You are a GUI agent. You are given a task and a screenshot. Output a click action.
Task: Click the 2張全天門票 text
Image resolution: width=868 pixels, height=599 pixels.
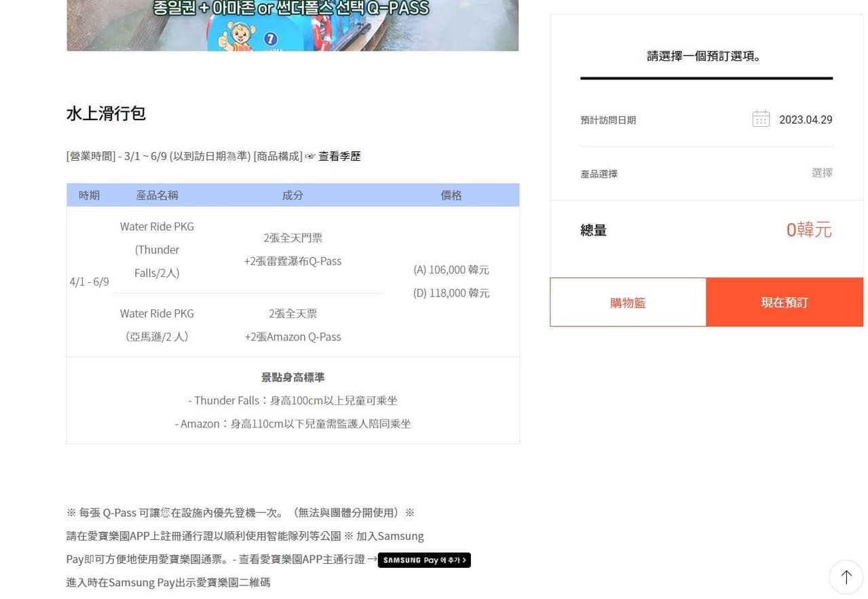click(293, 238)
